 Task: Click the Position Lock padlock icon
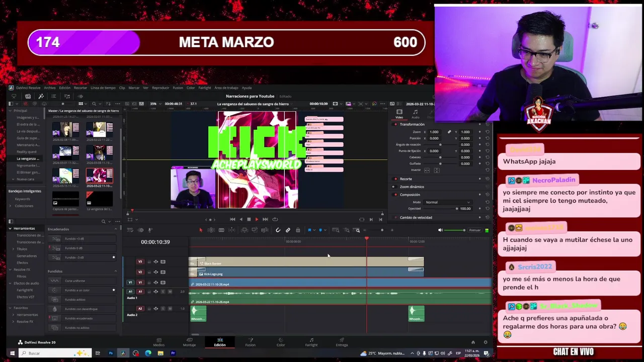pos(298,230)
